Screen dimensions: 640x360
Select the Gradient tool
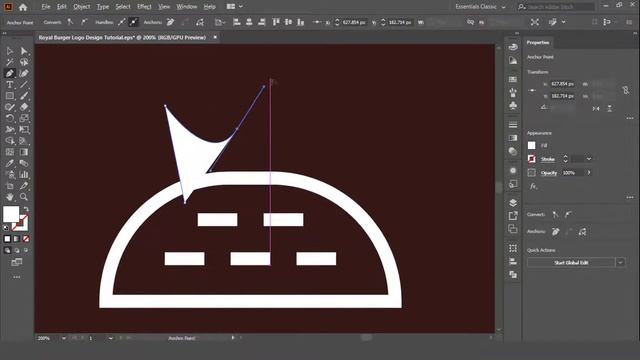point(24,152)
